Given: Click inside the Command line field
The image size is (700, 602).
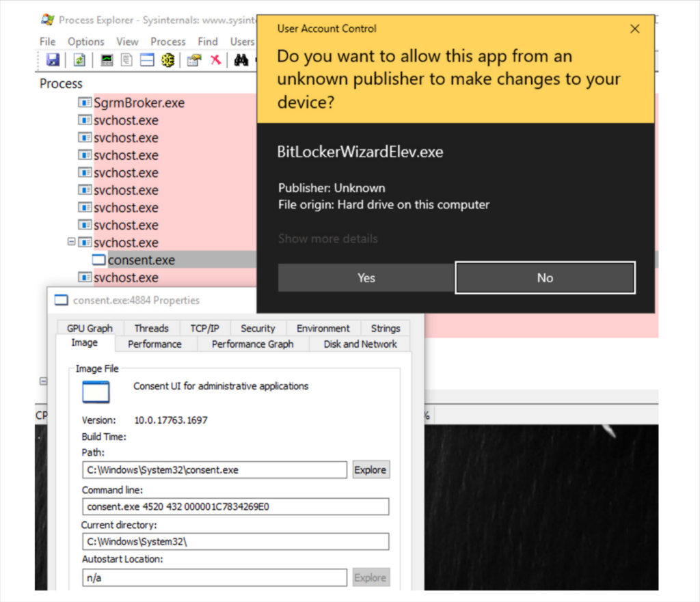Looking at the screenshot, I should tap(236, 506).
